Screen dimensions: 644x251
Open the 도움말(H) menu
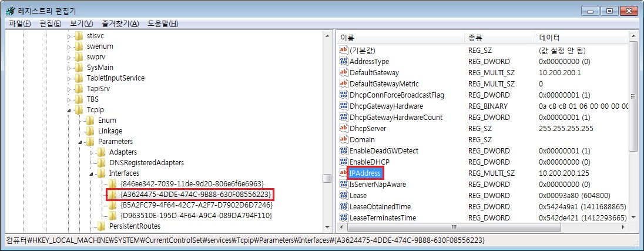[x=163, y=24]
